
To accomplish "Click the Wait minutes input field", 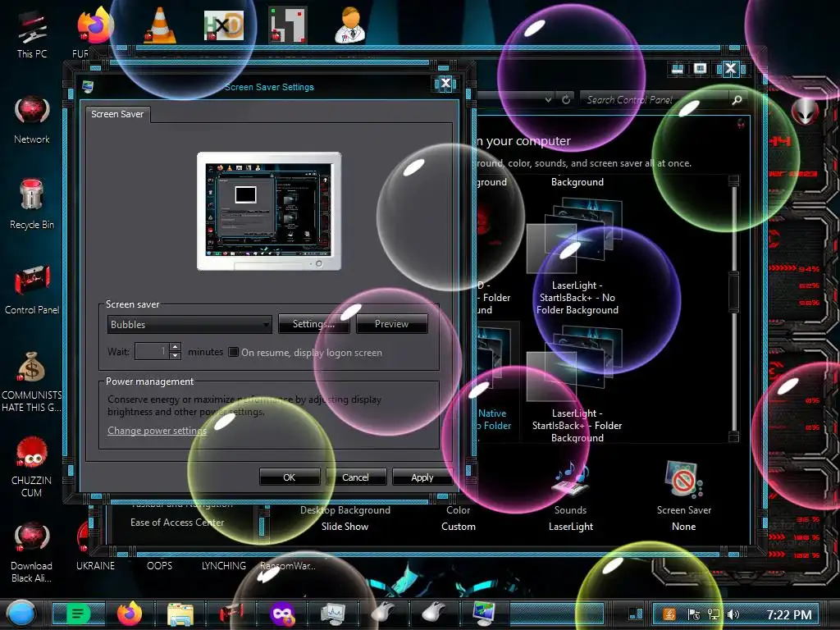I will [152, 351].
